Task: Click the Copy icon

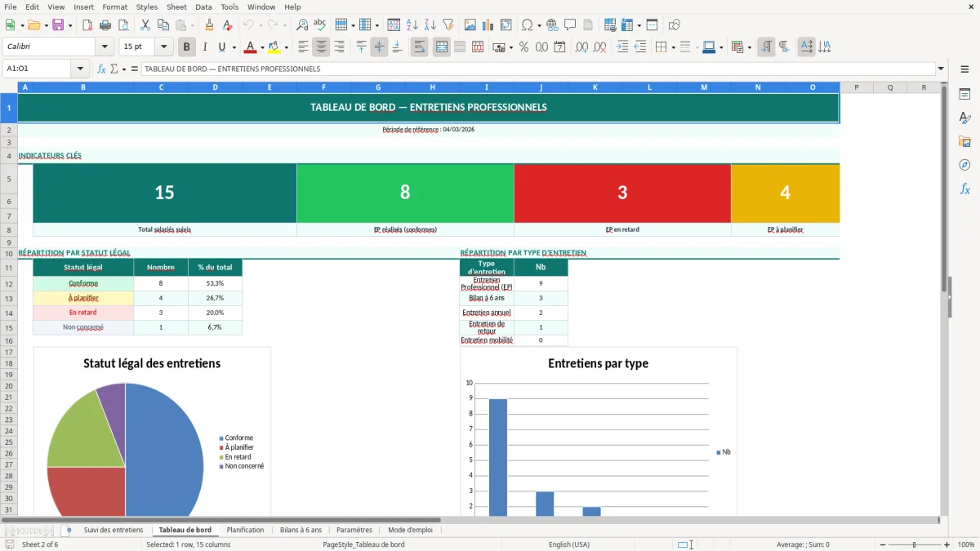Action: (x=163, y=25)
